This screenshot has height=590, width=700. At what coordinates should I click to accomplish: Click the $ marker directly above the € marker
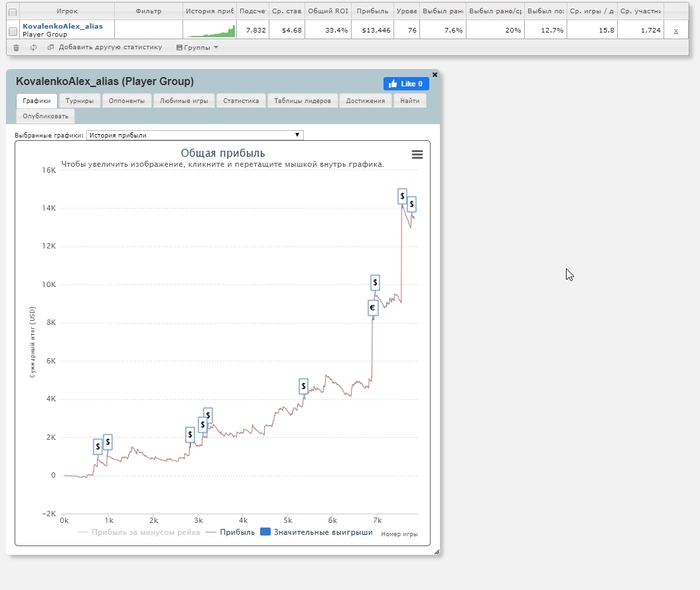point(375,283)
